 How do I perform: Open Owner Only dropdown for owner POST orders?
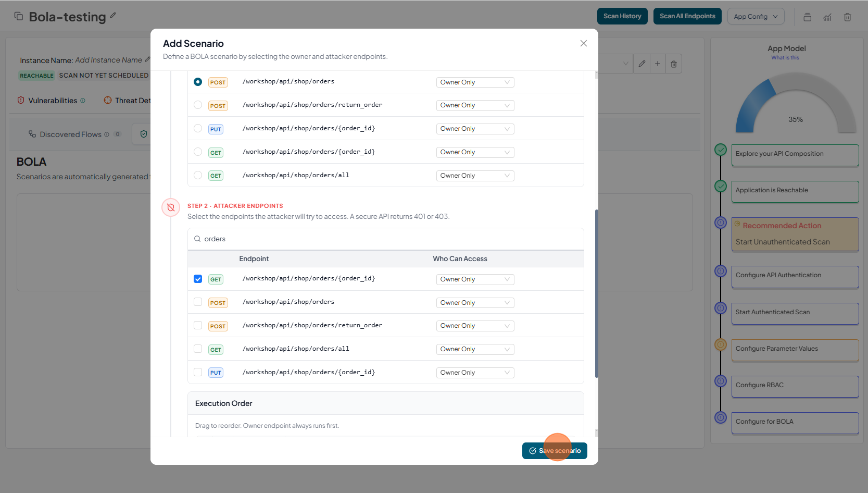click(x=474, y=82)
